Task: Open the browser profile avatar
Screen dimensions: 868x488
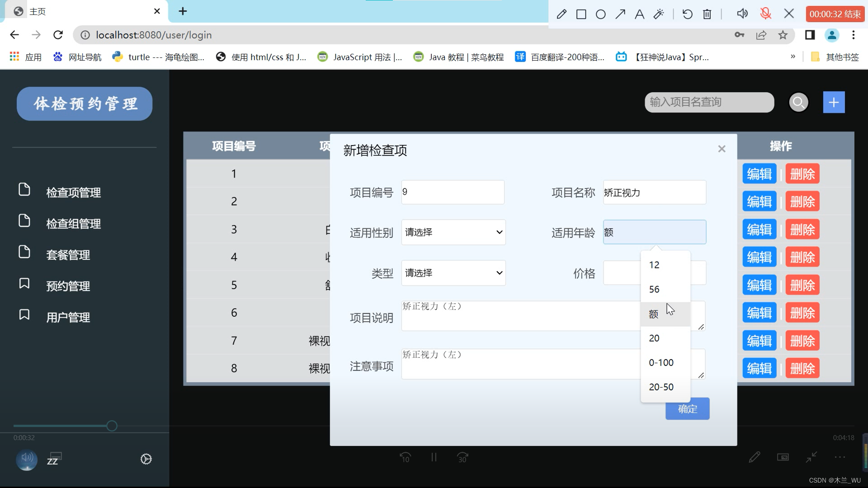Action: [x=832, y=35]
